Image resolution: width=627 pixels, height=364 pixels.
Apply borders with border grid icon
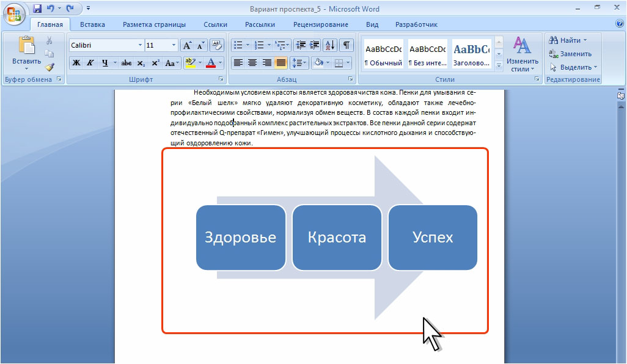pyautogui.click(x=339, y=63)
